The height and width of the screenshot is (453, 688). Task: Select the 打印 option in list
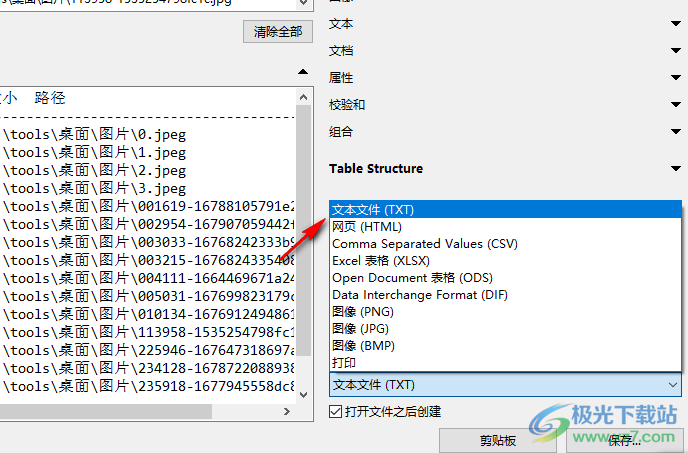(x=505, y=363)
